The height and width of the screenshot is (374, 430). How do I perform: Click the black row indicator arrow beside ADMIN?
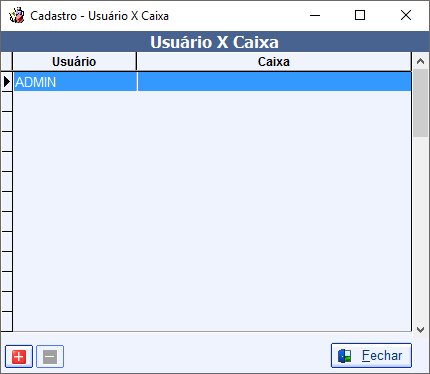(6, 82)
